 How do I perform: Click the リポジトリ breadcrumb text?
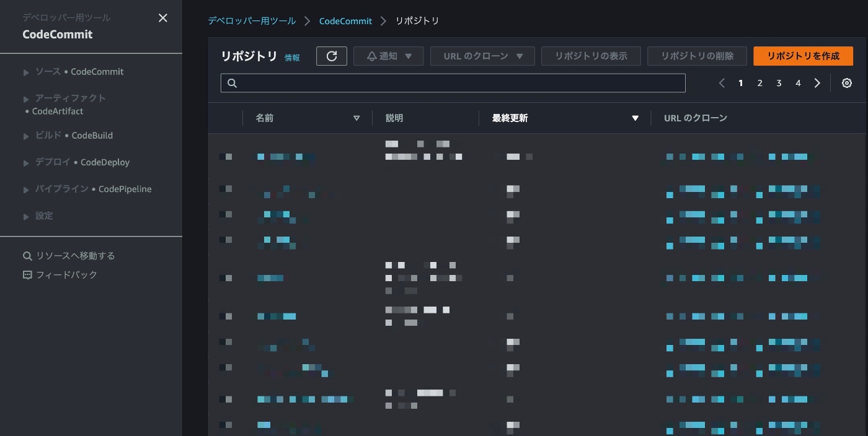[417, 21]
